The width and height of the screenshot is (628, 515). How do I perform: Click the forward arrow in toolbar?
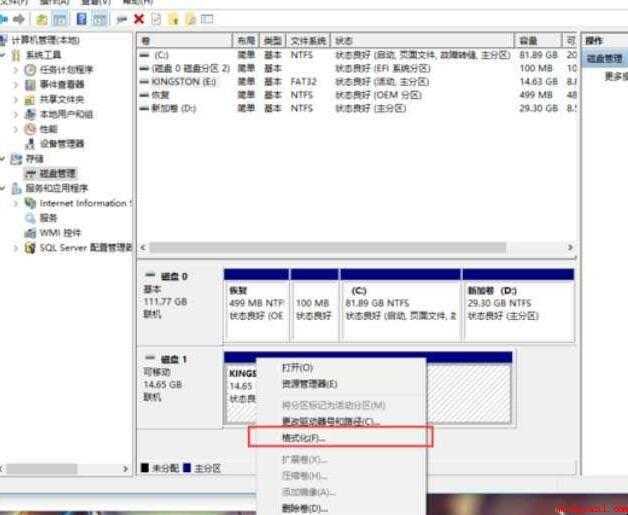19,19
